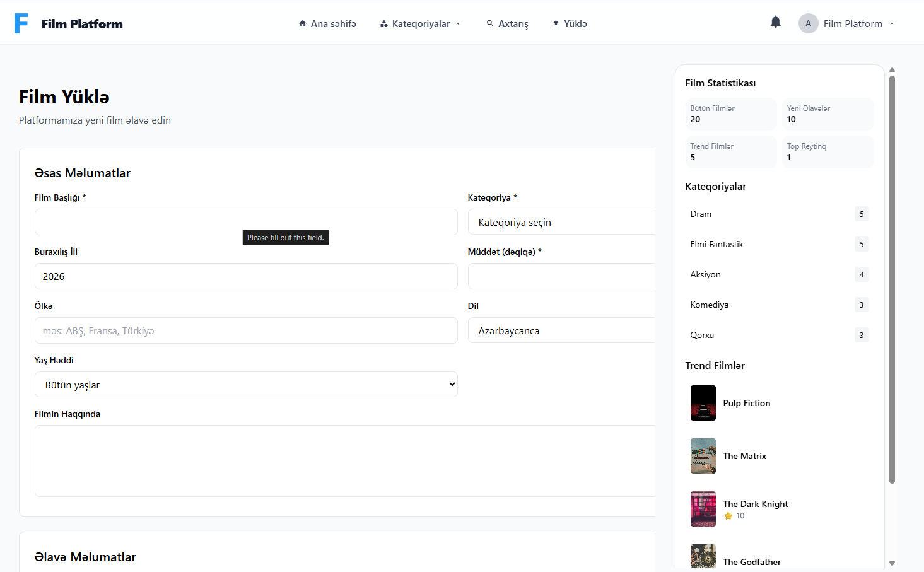Select the Dram category link
Screen dimensions: 924x572
click(x=701, y=214)
